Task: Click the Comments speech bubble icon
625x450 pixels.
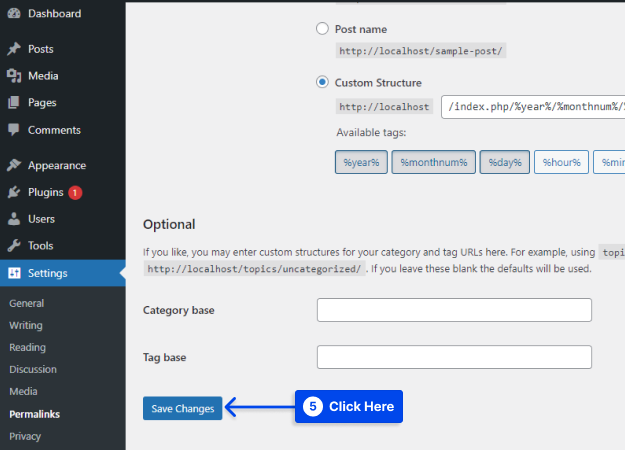Action: coord(14,130)
